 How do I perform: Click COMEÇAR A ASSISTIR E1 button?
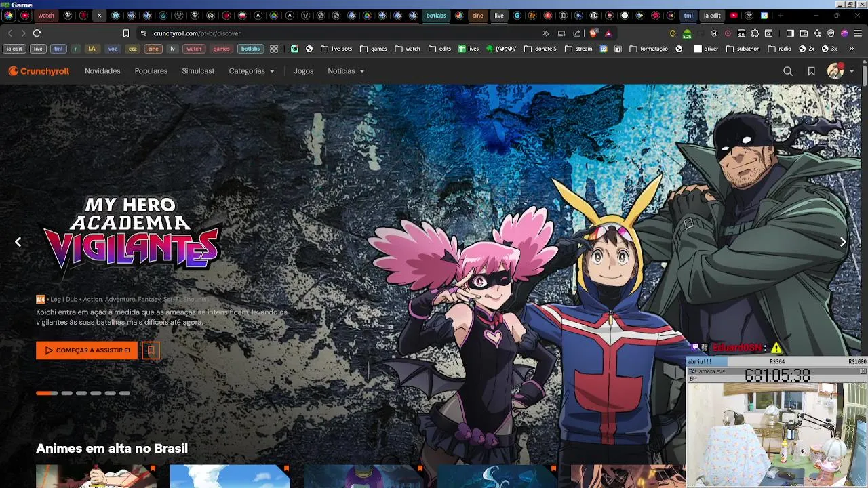pos(87,350)
